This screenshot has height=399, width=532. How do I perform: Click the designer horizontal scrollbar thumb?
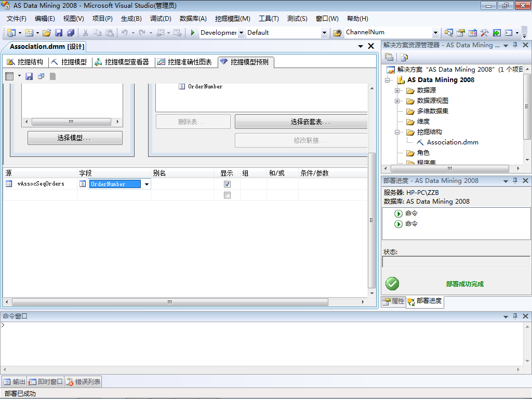point(170,302)
